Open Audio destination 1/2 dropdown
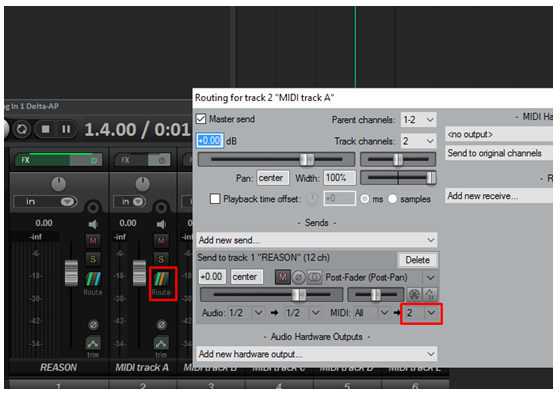The image size is (560, 395). coord(302,313)
